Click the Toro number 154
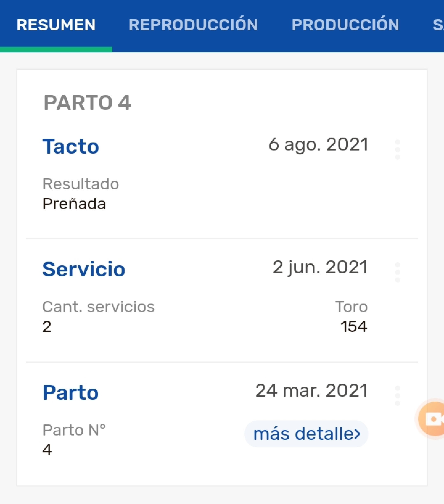444x504 pixels. point(354,327)
